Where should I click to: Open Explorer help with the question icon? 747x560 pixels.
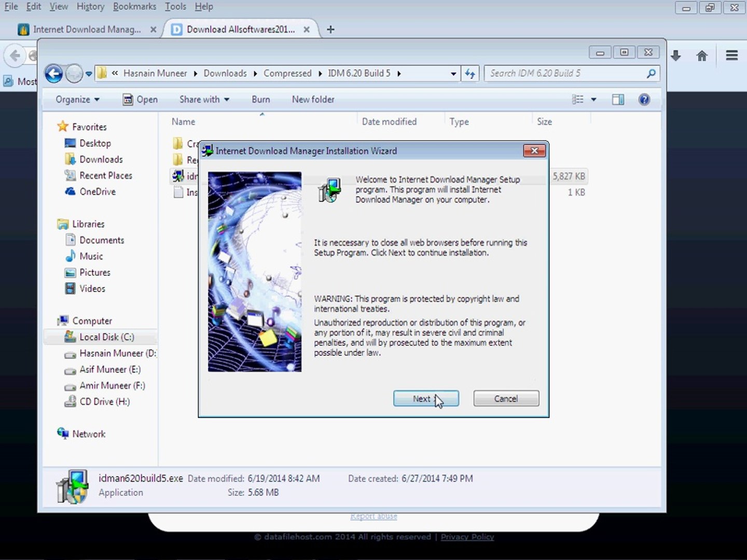[644, 100]
